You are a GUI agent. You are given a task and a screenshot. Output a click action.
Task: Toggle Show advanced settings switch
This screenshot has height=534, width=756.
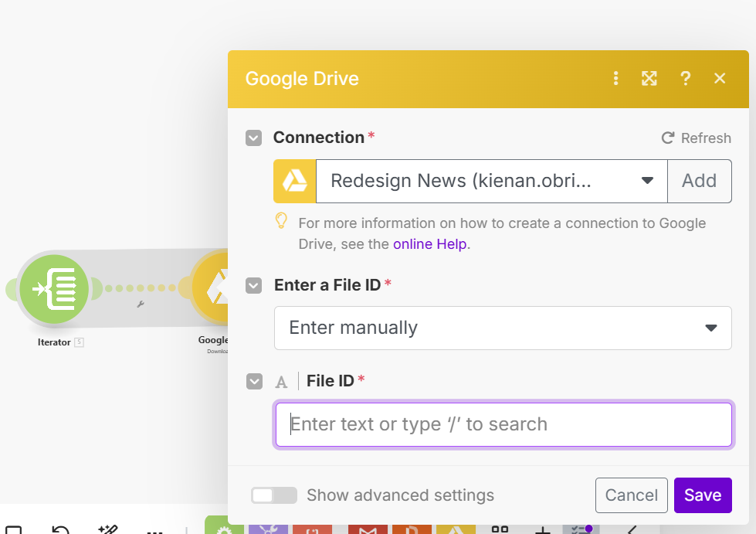click(x=274, y=495)
